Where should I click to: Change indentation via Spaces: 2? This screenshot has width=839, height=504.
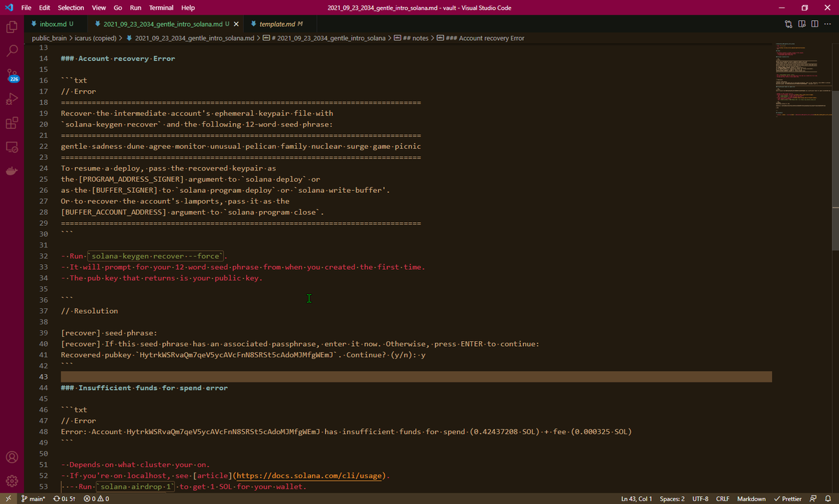pos(672,499)
